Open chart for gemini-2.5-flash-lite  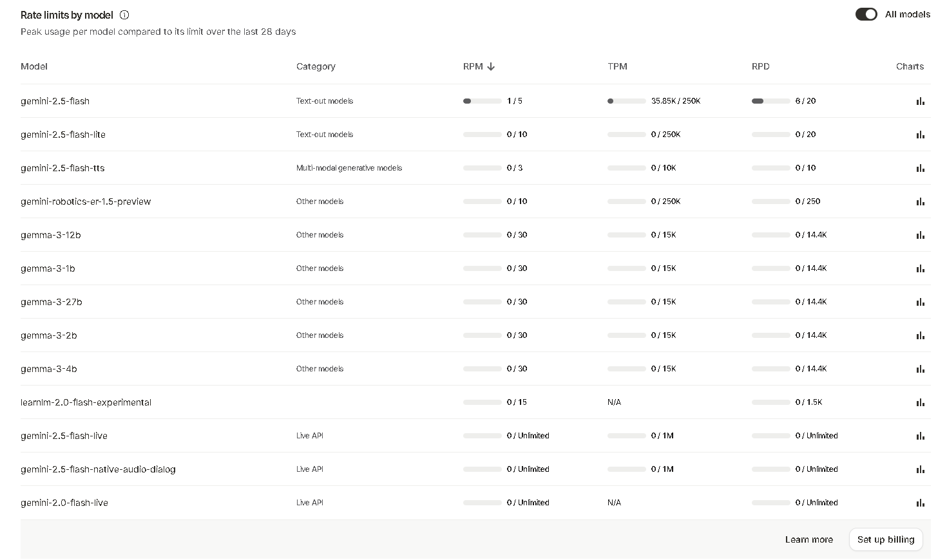point(920,135)
